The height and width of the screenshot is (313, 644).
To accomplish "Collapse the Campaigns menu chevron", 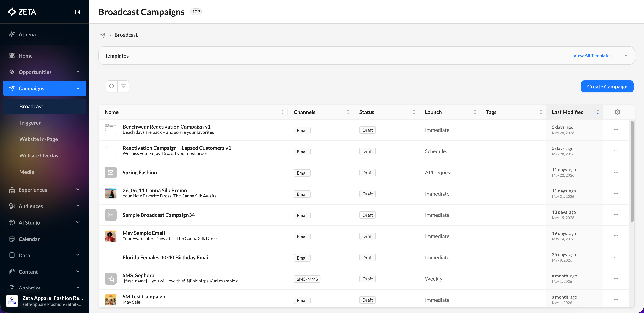I will pos(78,88).
